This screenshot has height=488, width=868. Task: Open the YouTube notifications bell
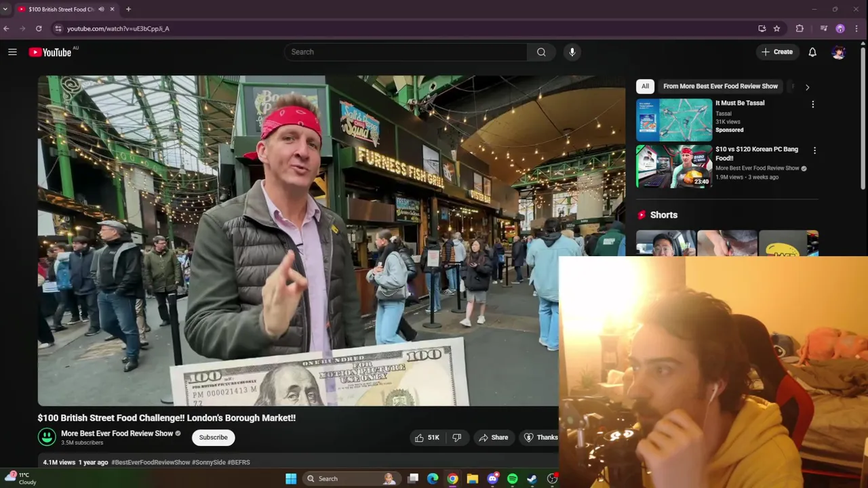(812, 52)
